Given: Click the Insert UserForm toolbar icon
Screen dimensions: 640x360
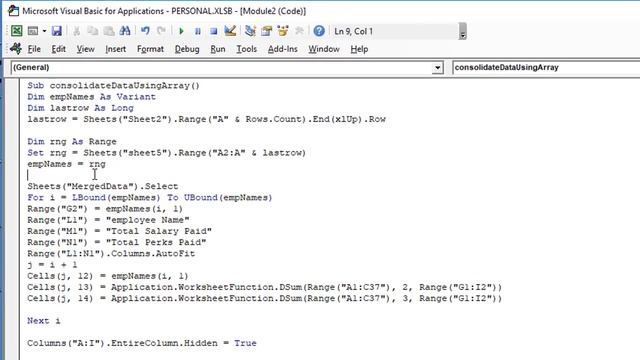Looking at the screenshot, I should tap(33, 31).
